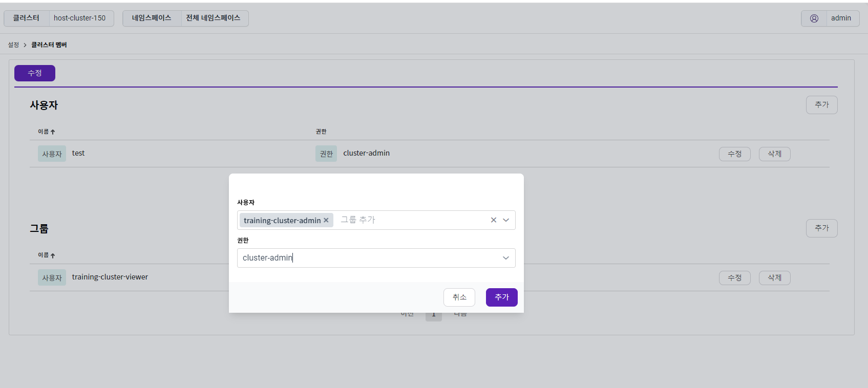Focus the 그룹 추가 input placeholder
This screenshot has height=388, width=868.
click(358, 220)
